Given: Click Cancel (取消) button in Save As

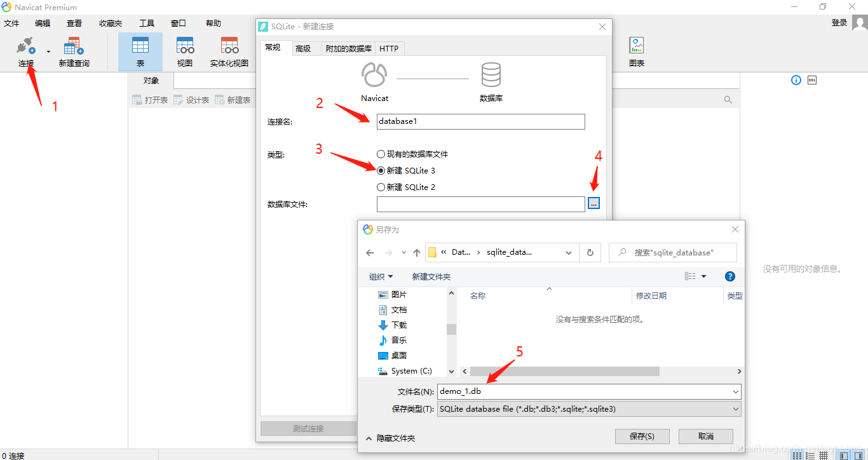Looking at the screenshot, I should coord(706,436).
